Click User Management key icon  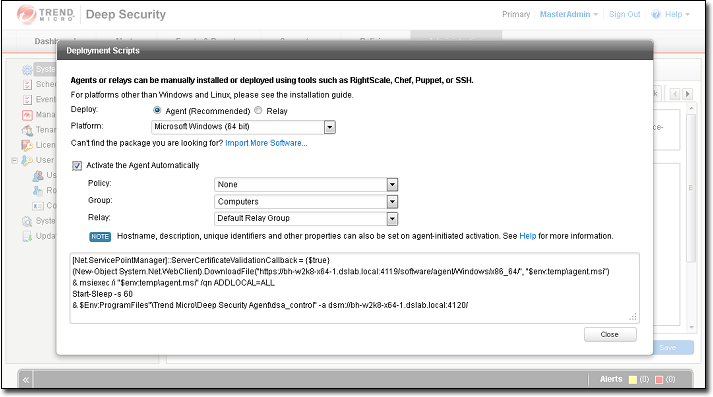pyautogui.click(x=27, y=161)
